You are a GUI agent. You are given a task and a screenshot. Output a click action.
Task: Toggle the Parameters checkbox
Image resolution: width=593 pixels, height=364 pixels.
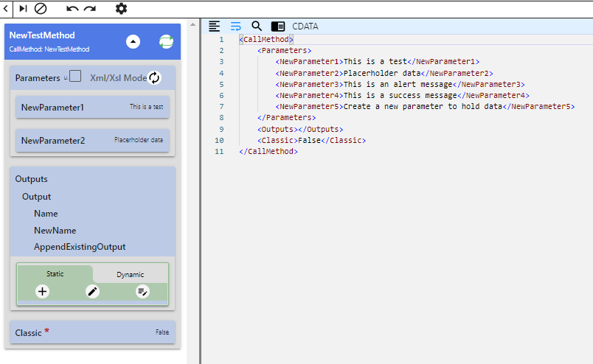click(x=75, y=76)
